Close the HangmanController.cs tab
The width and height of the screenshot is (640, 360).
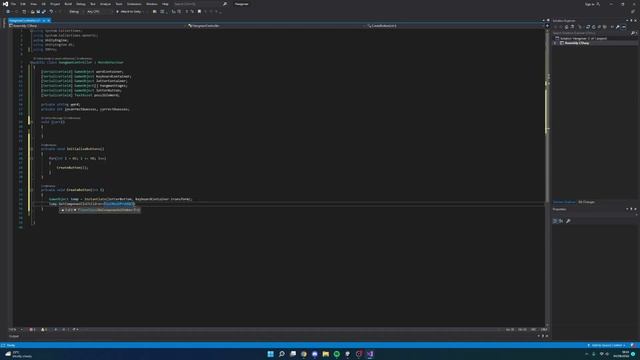coord(49,20)
